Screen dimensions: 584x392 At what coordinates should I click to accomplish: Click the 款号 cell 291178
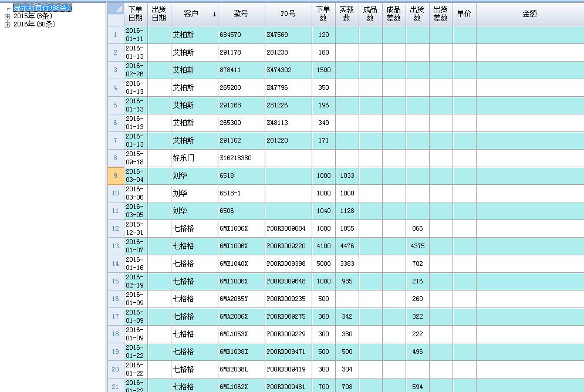(x=241, y=52)
